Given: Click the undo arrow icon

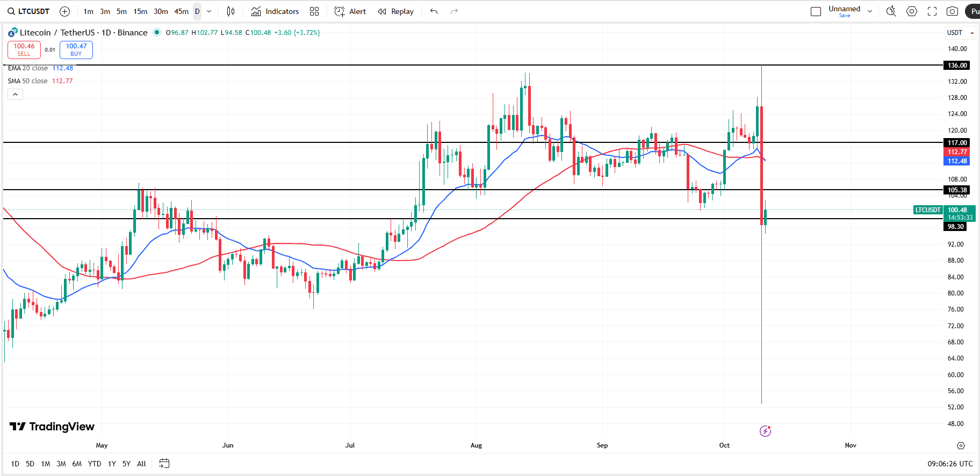Looking at the screenshot, I should click(434, 11).
